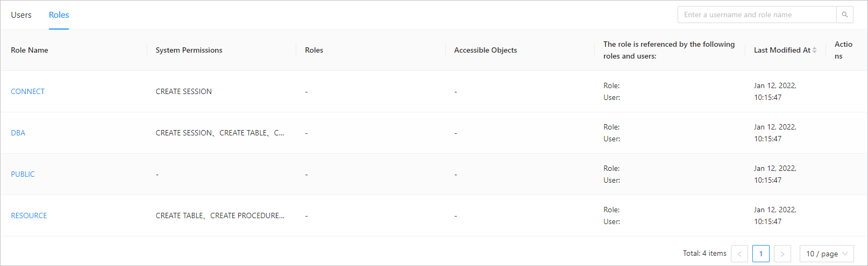Click the DBA truncated system permissions text
This screenshot has width=868, height=266.
(220, 133)
